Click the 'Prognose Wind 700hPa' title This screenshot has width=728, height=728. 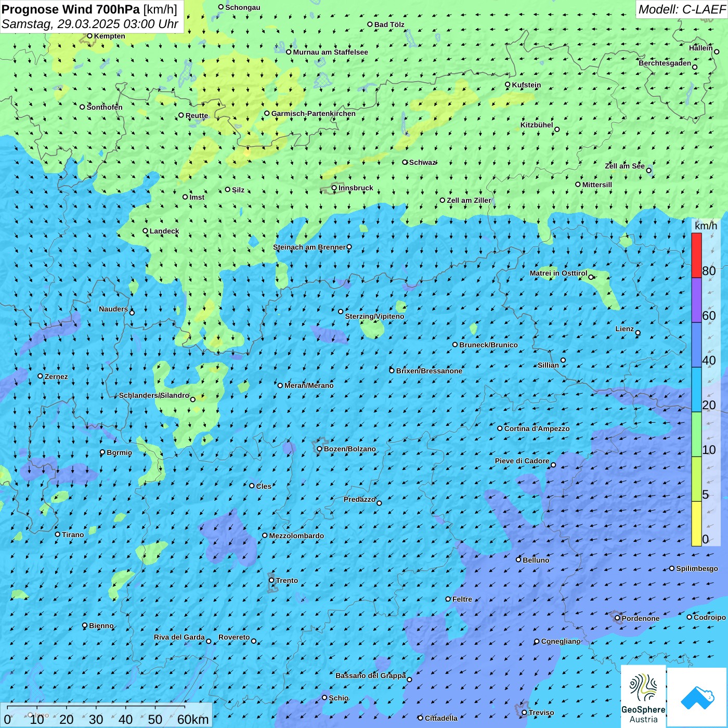point(71,9)
